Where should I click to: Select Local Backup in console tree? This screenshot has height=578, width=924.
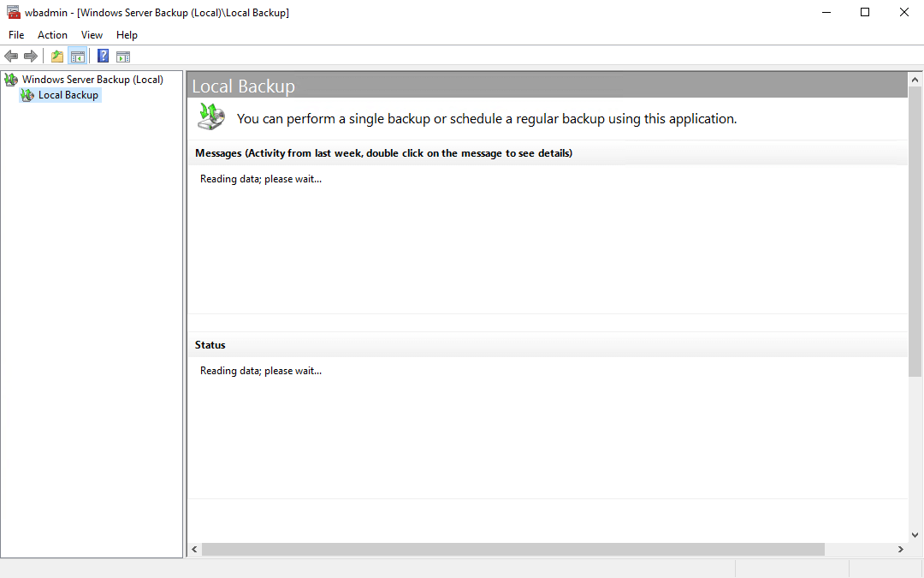[x=68, y=95]
